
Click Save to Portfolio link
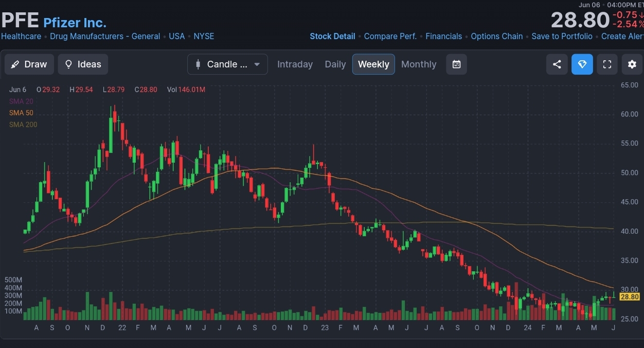coord(562,36)
